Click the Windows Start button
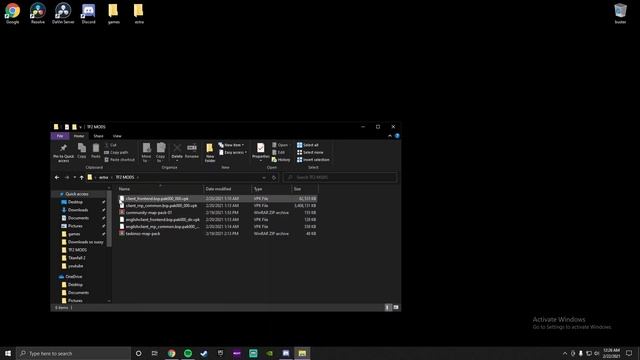This screenshot has width=640, height=360. 8,353
